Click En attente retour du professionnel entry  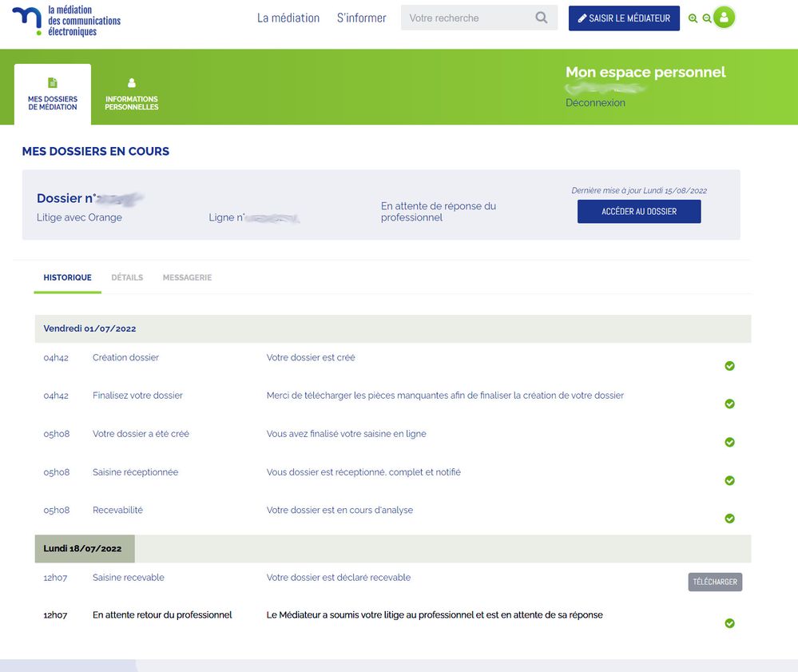click(x=162, y=615)
